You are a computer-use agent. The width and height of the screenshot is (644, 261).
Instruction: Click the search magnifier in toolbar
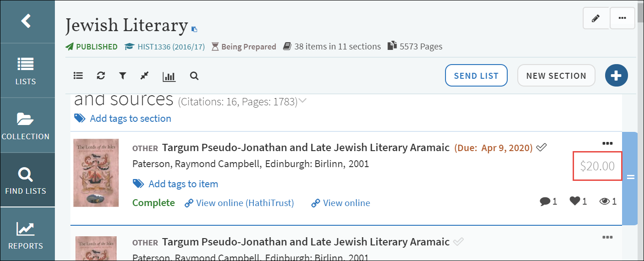(x=194, y=76)
